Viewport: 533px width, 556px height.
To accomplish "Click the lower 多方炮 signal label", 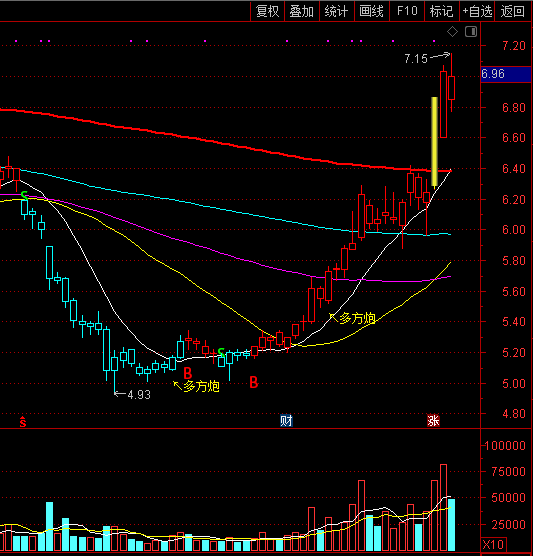I will (x=201, y=386).
